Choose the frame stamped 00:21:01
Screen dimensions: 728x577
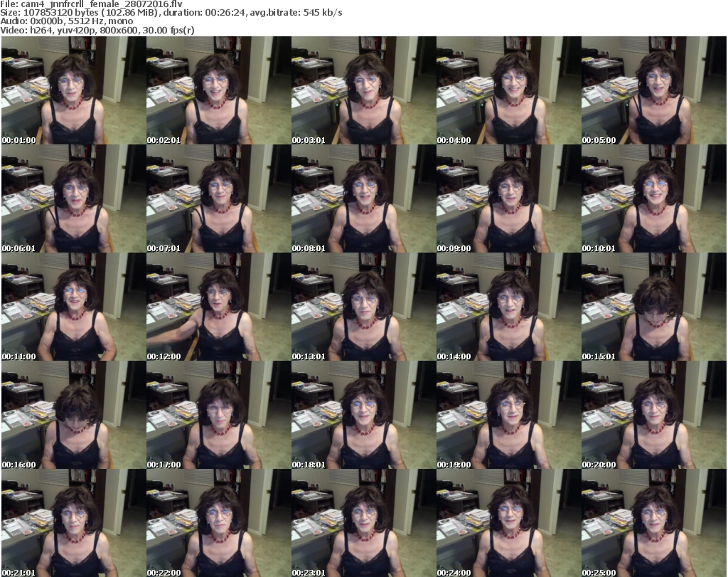pyautogui.click(x=73, y=523)
